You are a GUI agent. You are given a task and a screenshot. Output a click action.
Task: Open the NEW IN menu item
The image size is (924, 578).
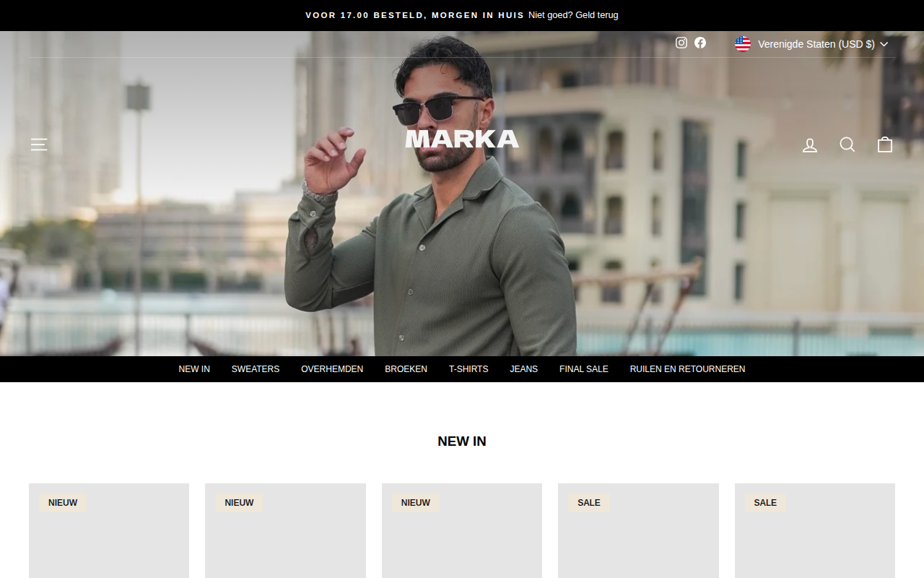pyautogui.click(x=194, y=369)
